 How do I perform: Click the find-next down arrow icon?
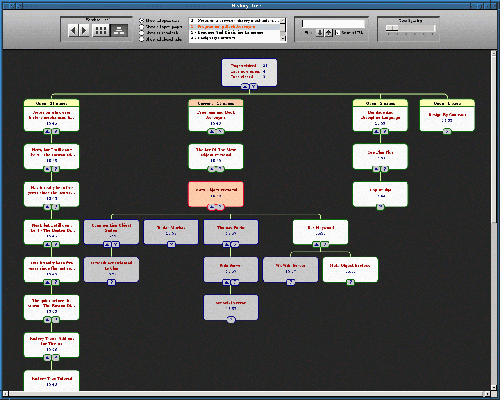coord(320,32)
